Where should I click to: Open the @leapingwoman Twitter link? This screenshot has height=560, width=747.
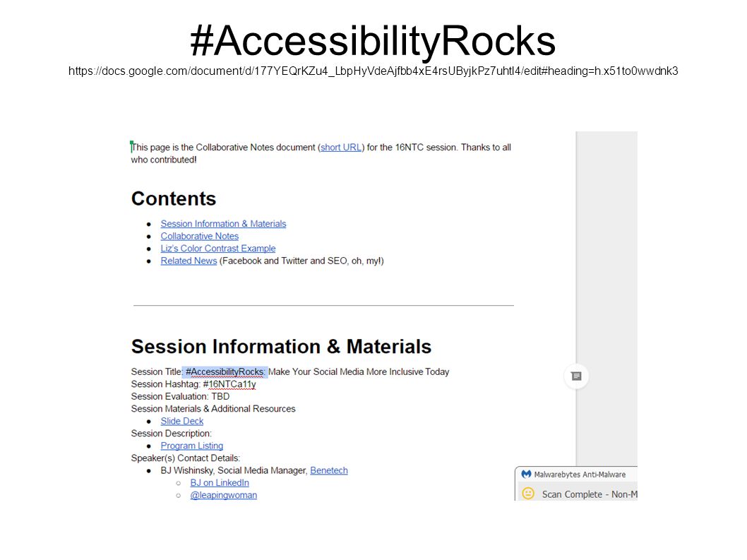(x=223, y=495)
